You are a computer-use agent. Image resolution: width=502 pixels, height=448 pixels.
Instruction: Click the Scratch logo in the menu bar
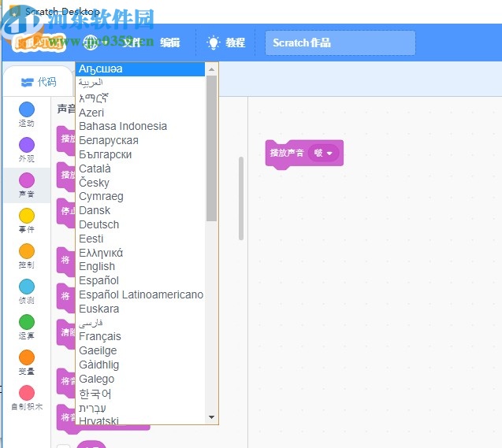[39, 43]
